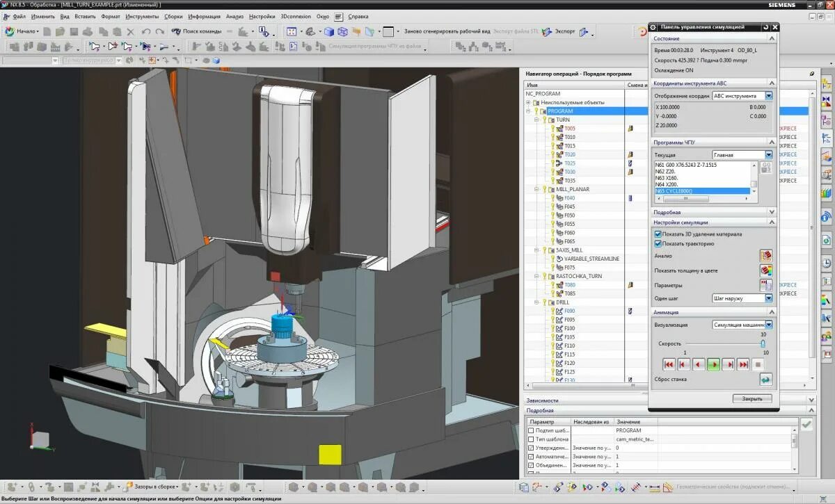Viewport: 835px width, 504px height.
Task: Collapse Настройки симуляции section
Action: click(771, 222)
